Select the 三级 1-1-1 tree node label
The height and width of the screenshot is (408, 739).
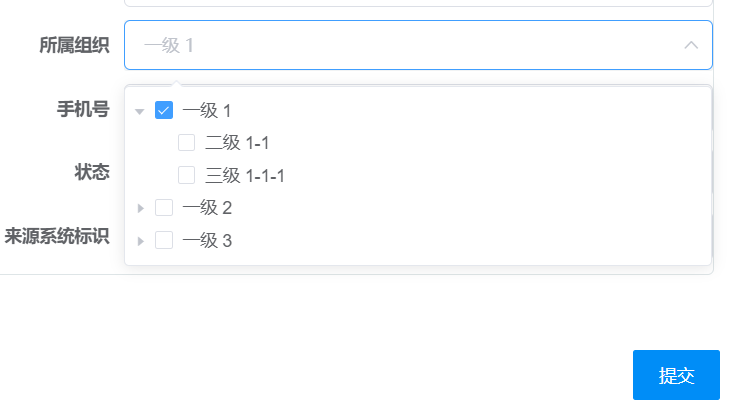coord(245,175)
